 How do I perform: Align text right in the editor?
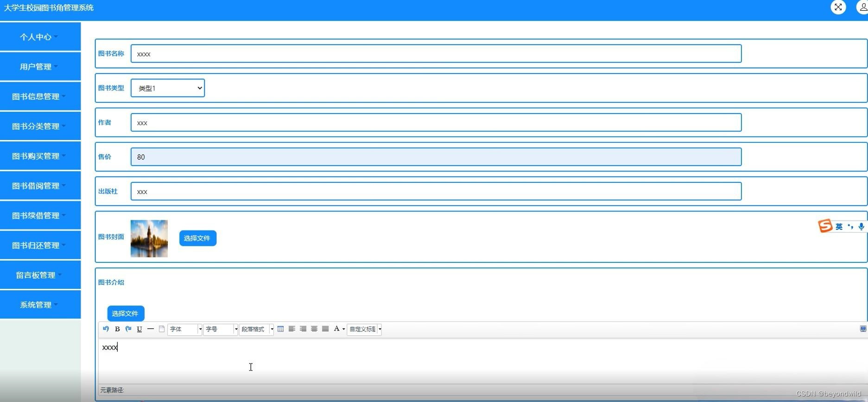pyautogui.click(x=303, y=329)
